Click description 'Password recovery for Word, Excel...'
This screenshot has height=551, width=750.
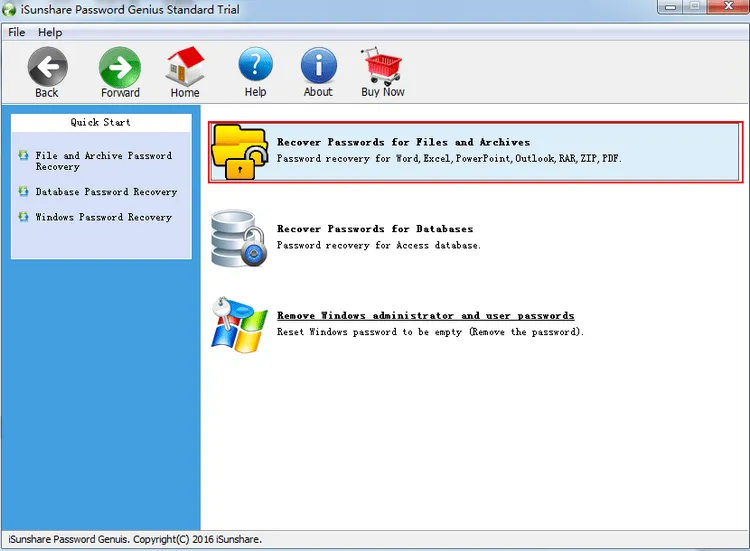click(x=449, y=158)
